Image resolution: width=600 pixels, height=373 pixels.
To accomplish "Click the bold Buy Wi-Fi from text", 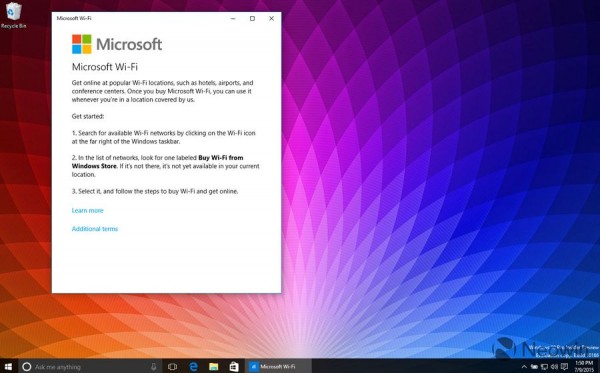I will coord(220,158).
